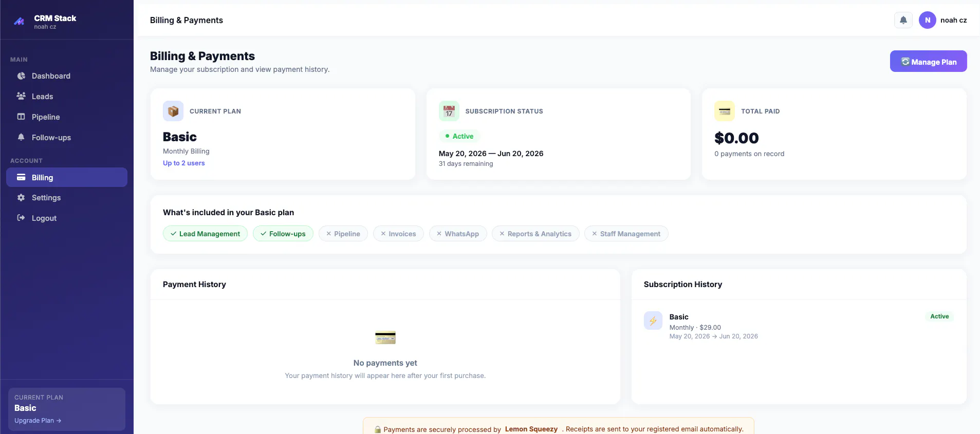This screenshot has width=980, height=434.
Task: Click the 0 payments on record text
Action: coord(749,154)
